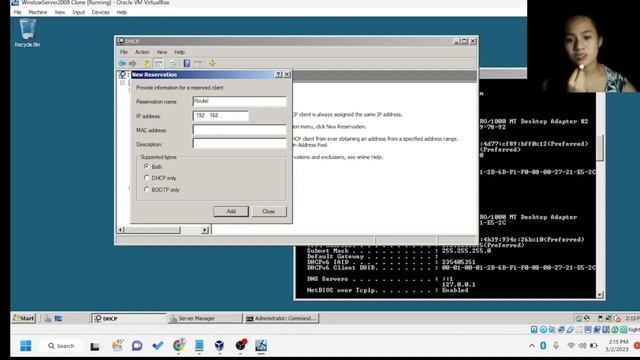Screen dimensions: 640x360
Task: Open the Chat app on host taskbar
Action: [137, 346]
